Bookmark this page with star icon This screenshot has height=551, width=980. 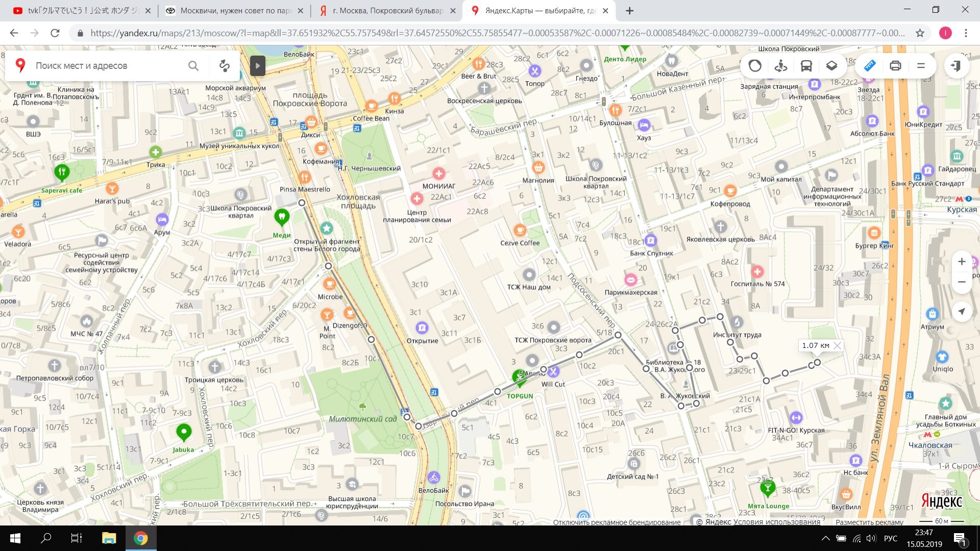point(920,33)
